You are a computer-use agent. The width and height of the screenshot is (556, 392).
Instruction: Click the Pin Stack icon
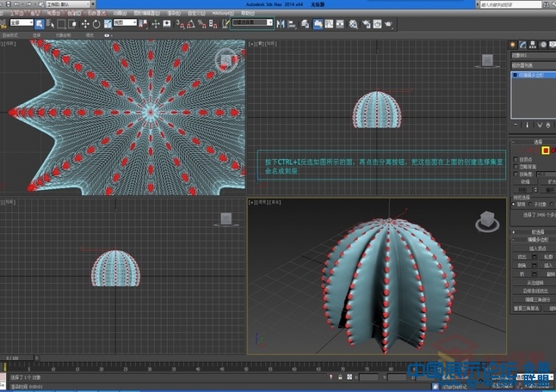pos(516,125)
